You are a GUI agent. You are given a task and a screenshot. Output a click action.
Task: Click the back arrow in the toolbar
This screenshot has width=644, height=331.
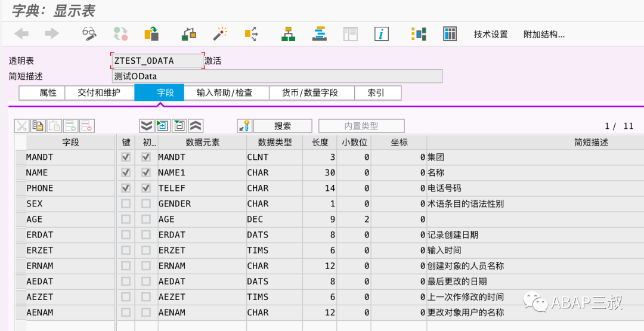pos(21,33)
